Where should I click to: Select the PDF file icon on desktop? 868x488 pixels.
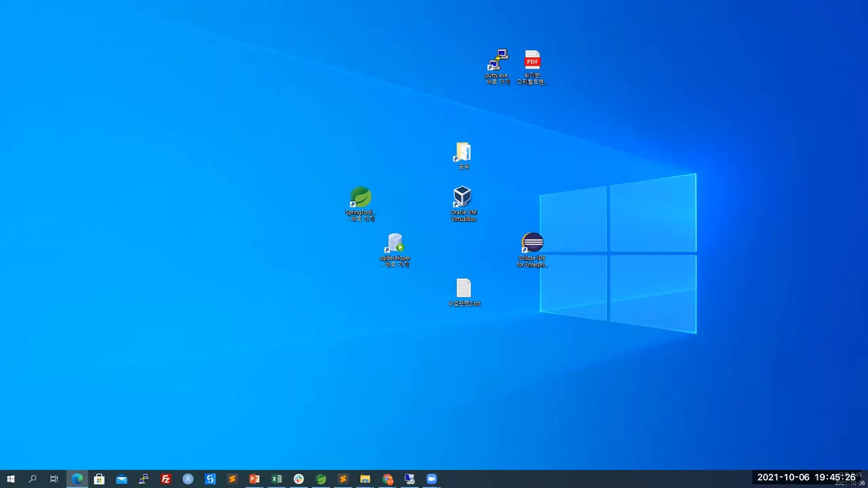coord(532,60)
